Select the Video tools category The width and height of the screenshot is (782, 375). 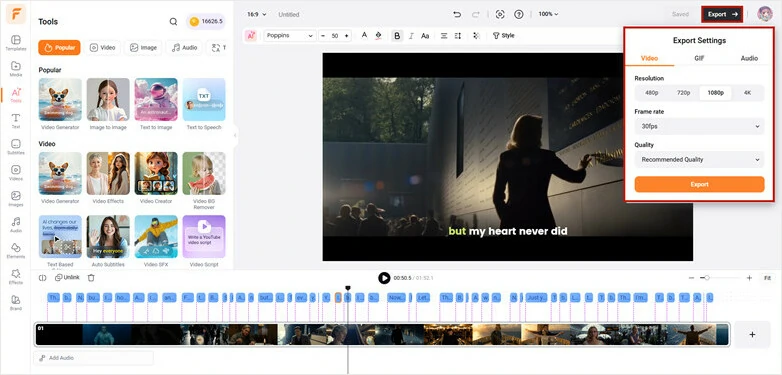(102, 48)
